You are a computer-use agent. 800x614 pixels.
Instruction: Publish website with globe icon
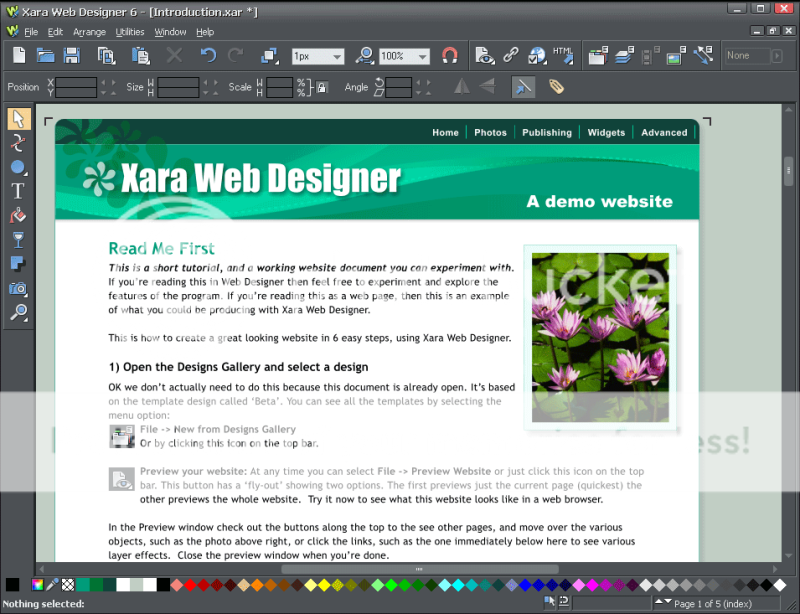click(x=537, y=55)
